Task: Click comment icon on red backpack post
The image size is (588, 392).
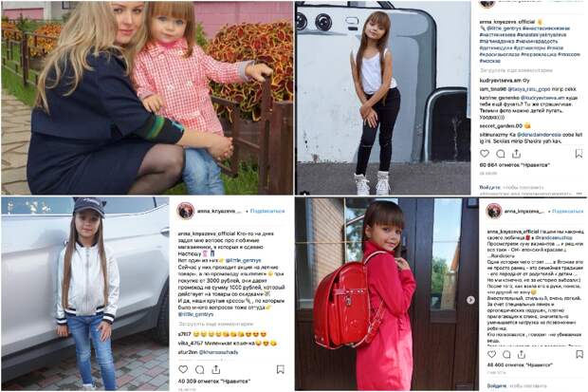Action: tap(506, 354)
